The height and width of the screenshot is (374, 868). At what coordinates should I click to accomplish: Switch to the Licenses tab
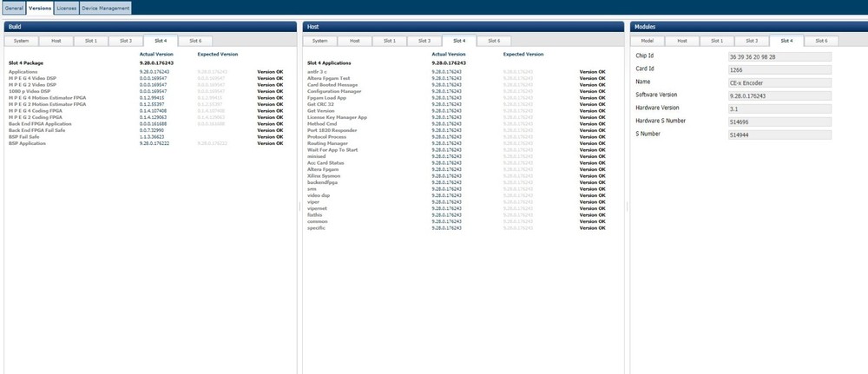67,9
